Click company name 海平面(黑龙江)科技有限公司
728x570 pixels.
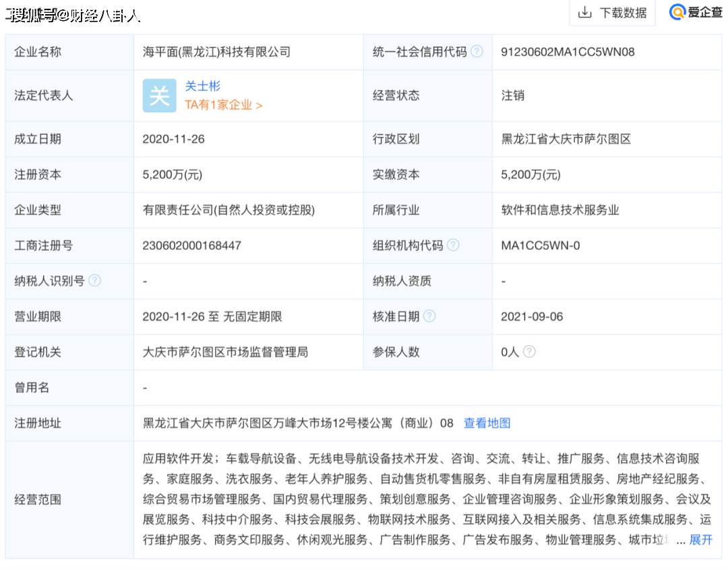point(216,52)
